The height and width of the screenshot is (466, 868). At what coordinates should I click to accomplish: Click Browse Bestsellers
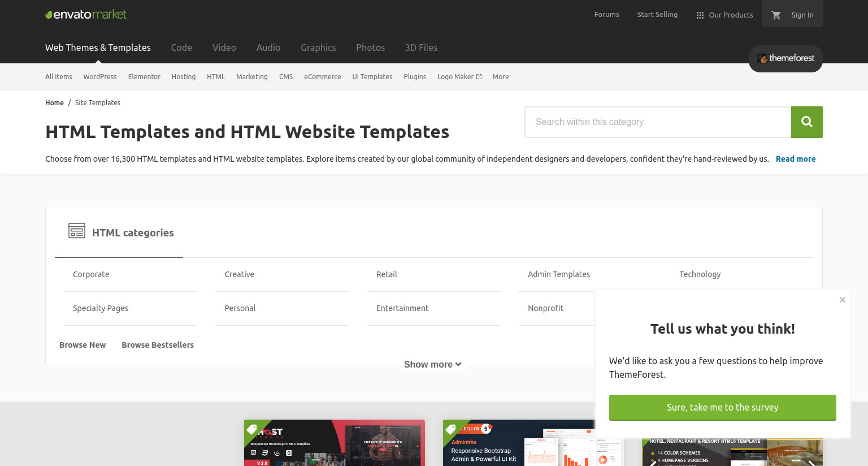pos(158,345)
